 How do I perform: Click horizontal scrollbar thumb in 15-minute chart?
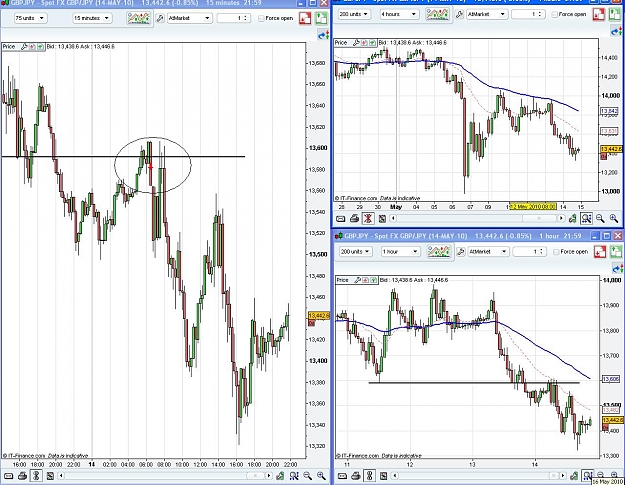(x=255, y=475)
